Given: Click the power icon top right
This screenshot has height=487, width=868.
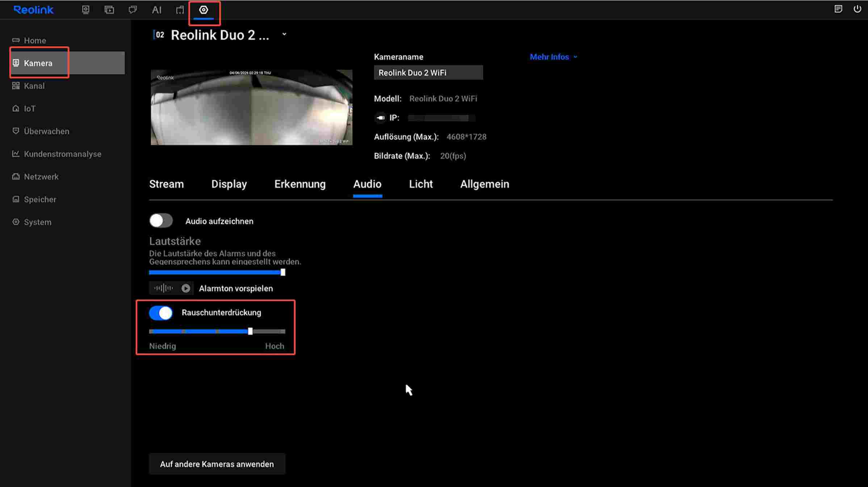Looking at the screenshot, I should (857, 9).
